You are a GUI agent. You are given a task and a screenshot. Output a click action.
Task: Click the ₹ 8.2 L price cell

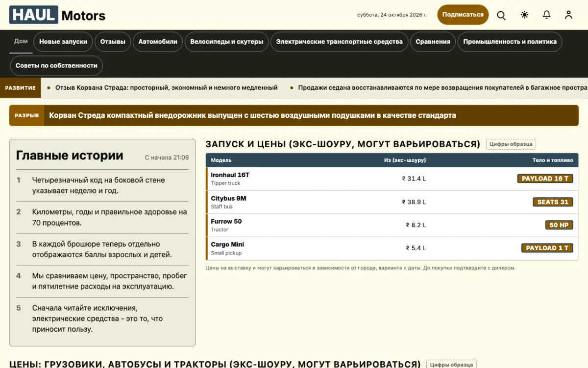click(x=416, y=225)
